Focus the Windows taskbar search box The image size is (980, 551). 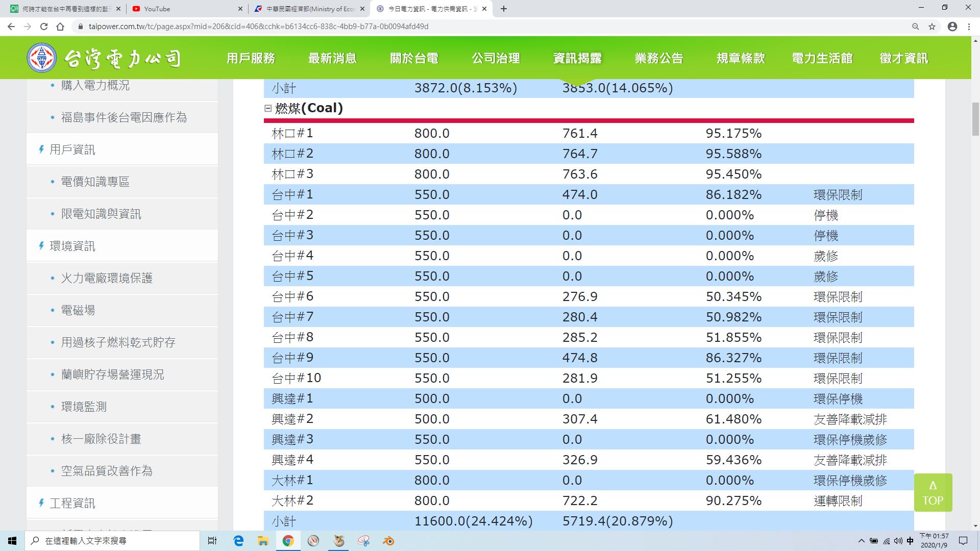[x=112, y=541]
